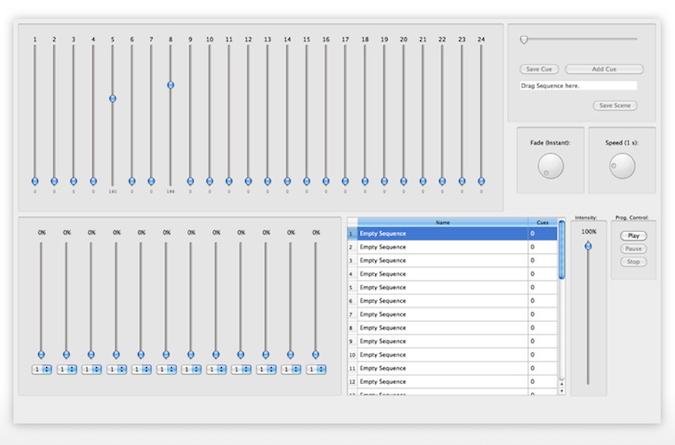Select sequence row 8 Empty Sequence

452,328
